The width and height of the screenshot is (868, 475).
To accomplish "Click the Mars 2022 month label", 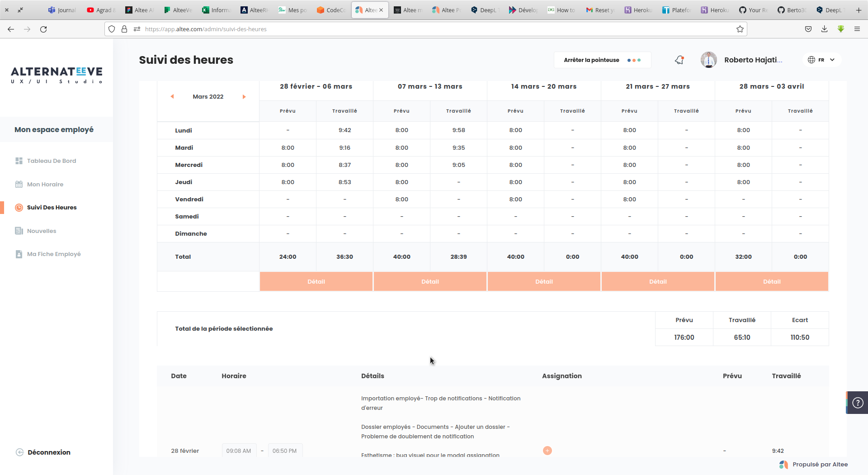I will pyautogui.click(x=208, y=96).
